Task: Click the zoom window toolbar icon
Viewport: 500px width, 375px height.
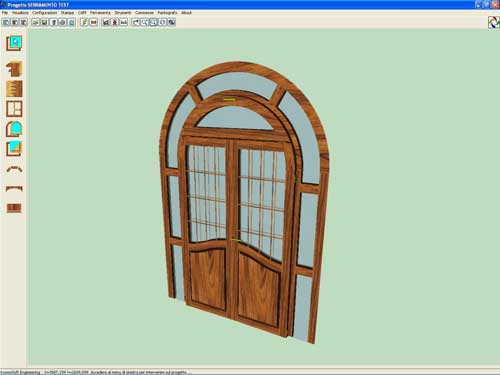Action: pyautogui.click(x=153, y=22)
